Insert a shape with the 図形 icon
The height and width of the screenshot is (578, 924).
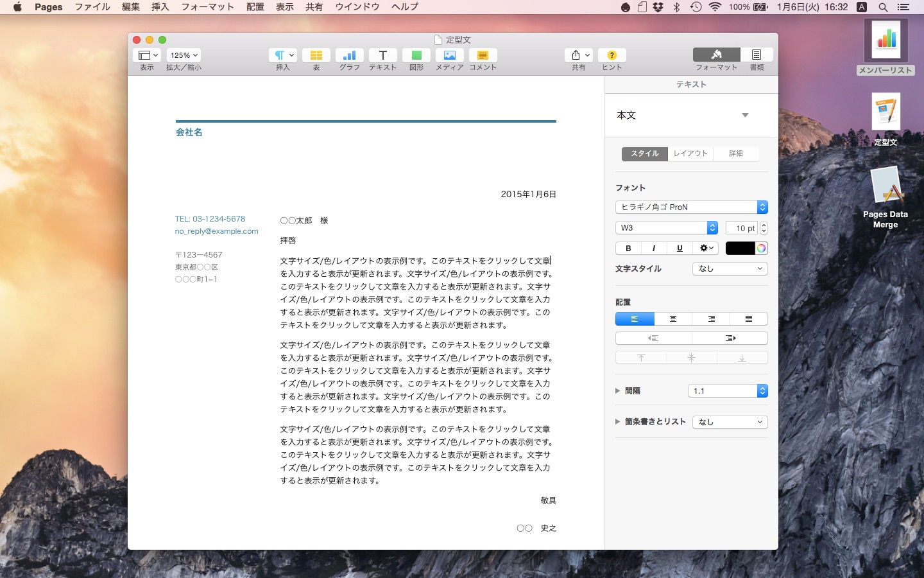(x=416, y=55)
